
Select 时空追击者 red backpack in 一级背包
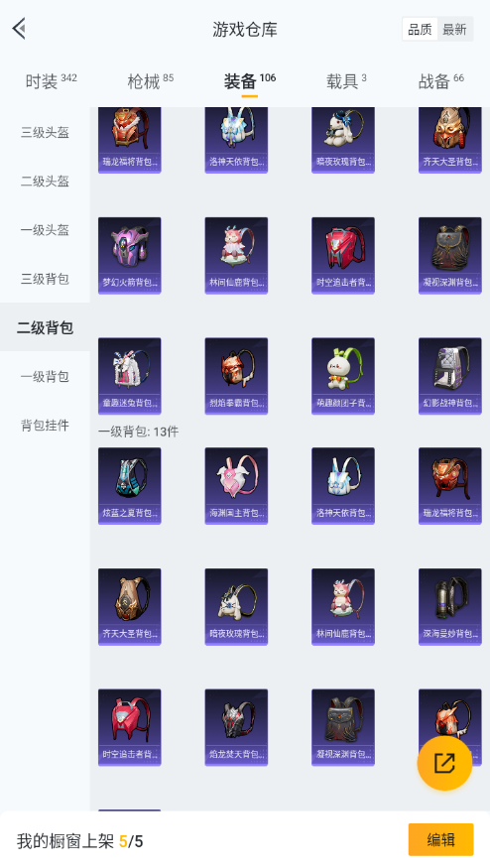(130, 727)
